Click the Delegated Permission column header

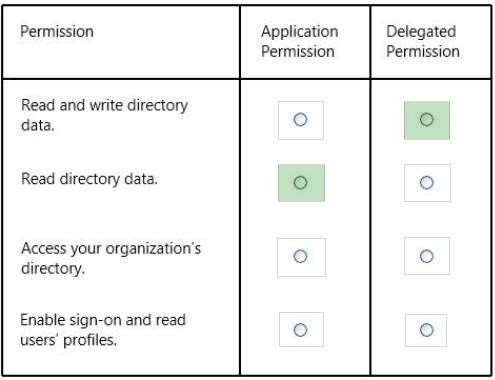click(423, 41)
